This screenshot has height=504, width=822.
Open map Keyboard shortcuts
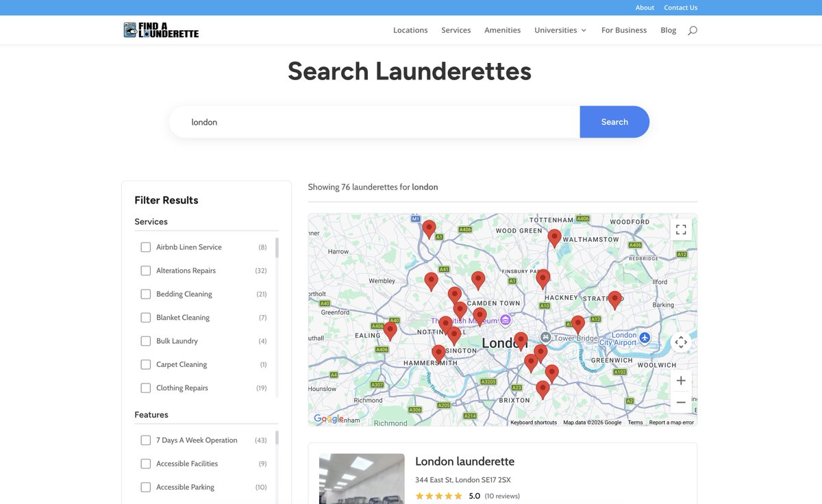(534, 423)
